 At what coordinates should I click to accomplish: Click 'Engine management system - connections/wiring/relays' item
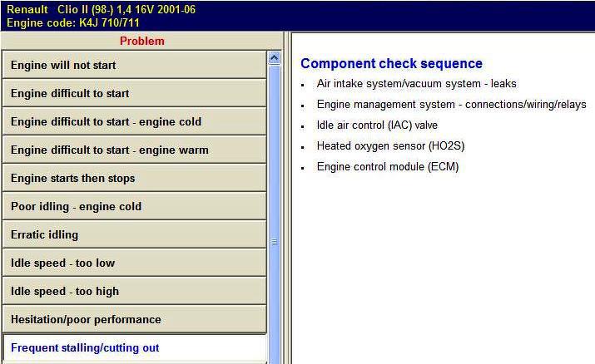[451, 105]
